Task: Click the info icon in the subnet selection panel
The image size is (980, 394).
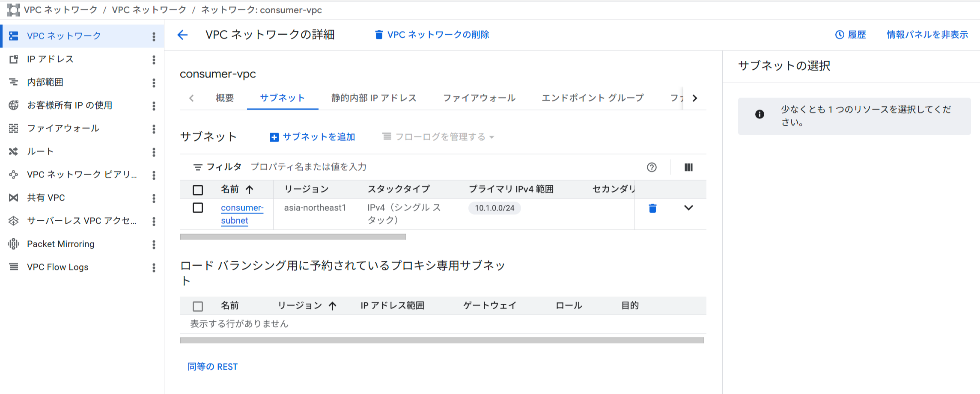Action: pyautogui.click(x=760, y=114)
